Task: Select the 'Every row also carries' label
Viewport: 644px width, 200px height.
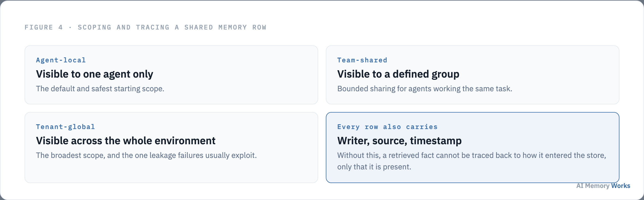Action: 387,127
